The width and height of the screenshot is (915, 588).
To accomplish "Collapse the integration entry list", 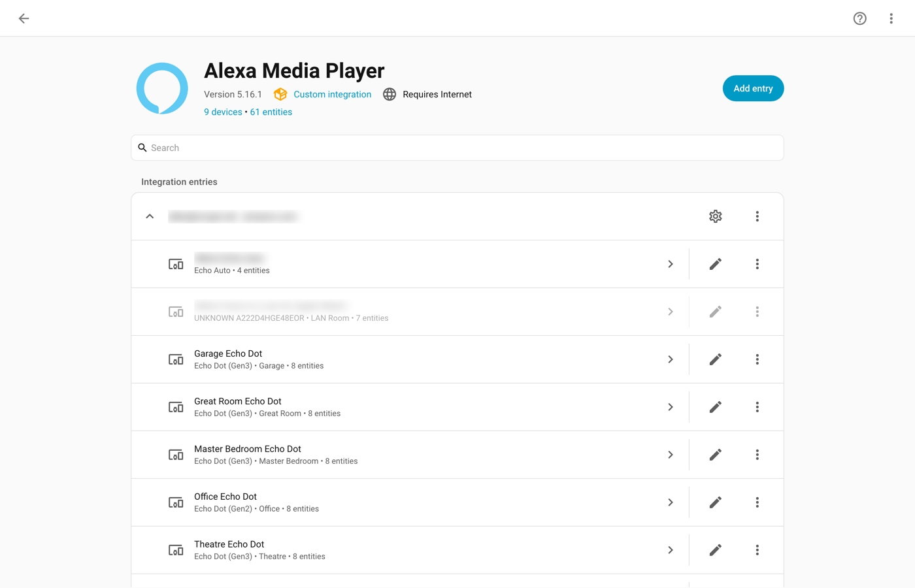I will pyautogui.click(x=150, y=216).
